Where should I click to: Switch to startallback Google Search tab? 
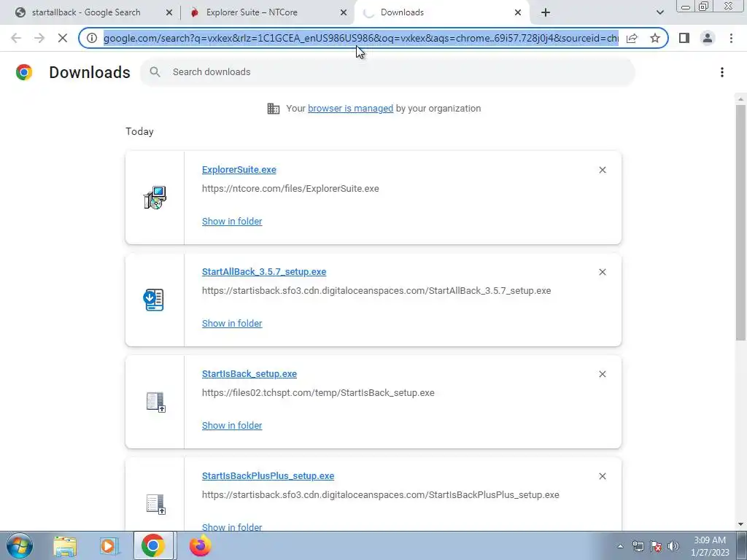(86, 12)
